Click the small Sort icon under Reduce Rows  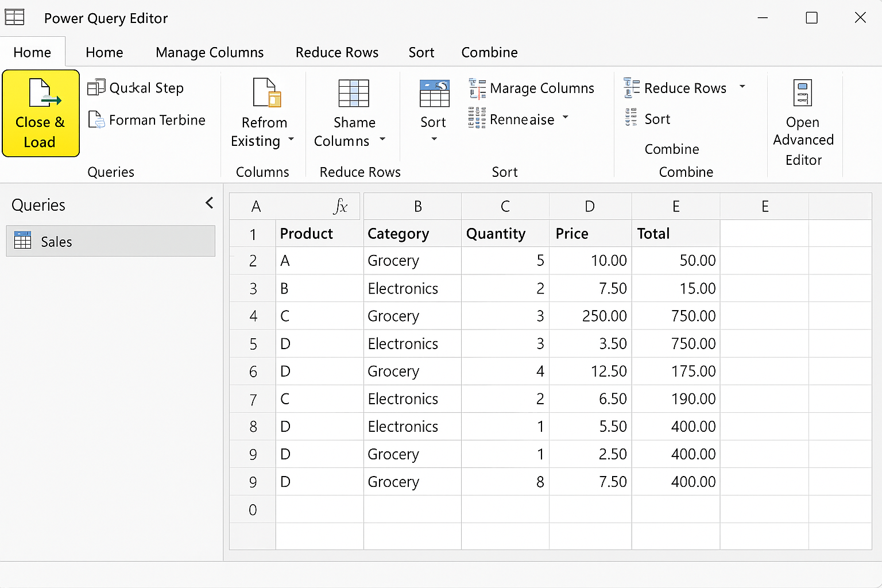tap(631, 117)
